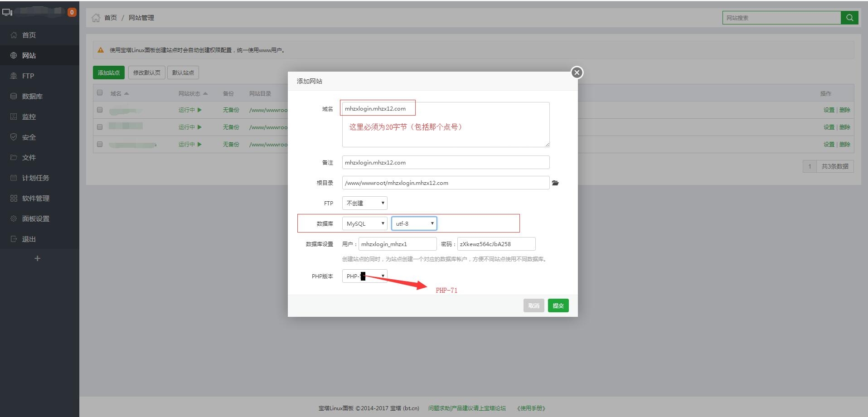Click 设置 for the third website row

pos(829,144)
